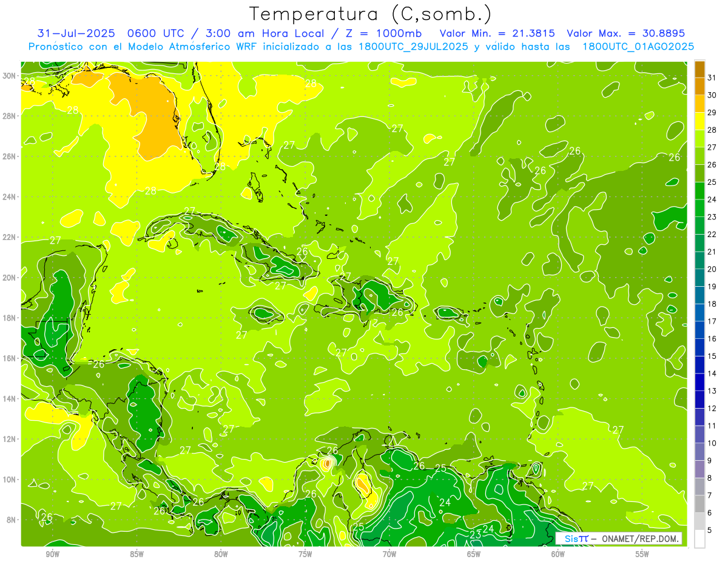Click the color scale label "8"
The image size is (728, 562).
coord(710,478)
